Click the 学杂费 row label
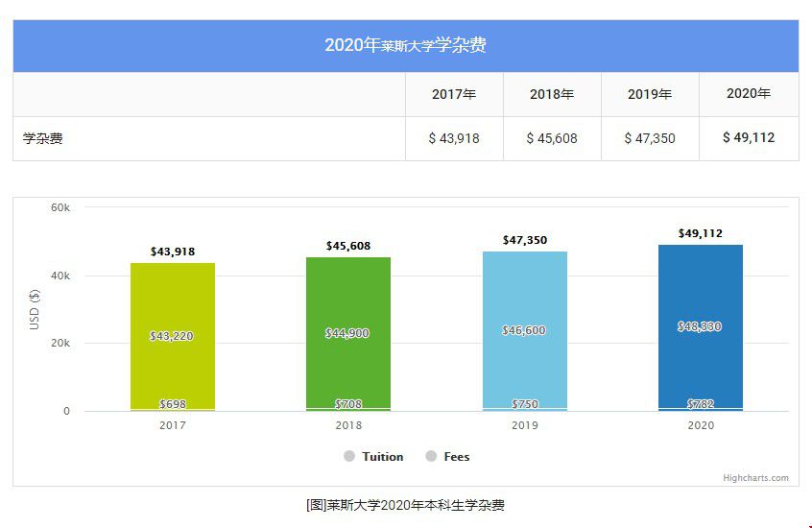The height and width of the screenshot is (528, 812). (x=43, y=139)
